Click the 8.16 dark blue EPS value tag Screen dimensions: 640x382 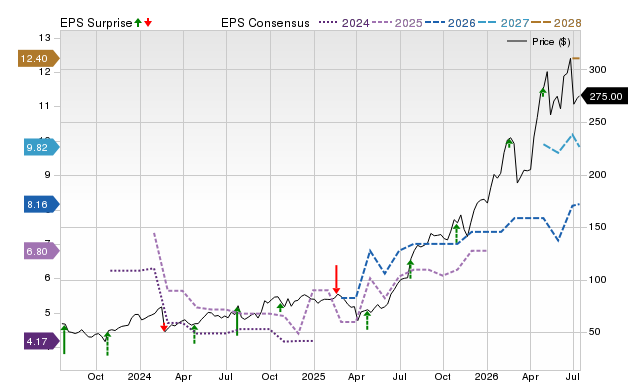click(x=42, y=204)
